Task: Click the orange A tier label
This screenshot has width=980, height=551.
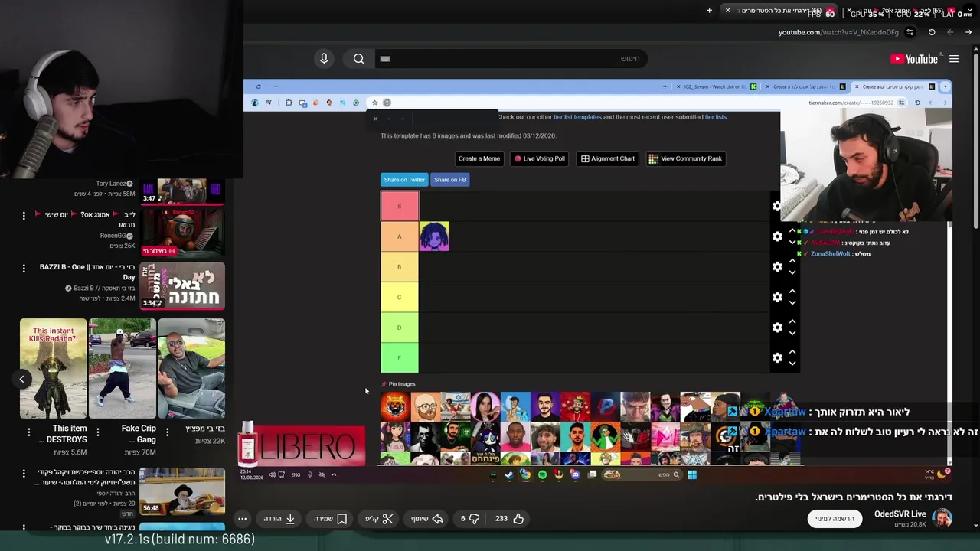Action: [x=399, y=236]
